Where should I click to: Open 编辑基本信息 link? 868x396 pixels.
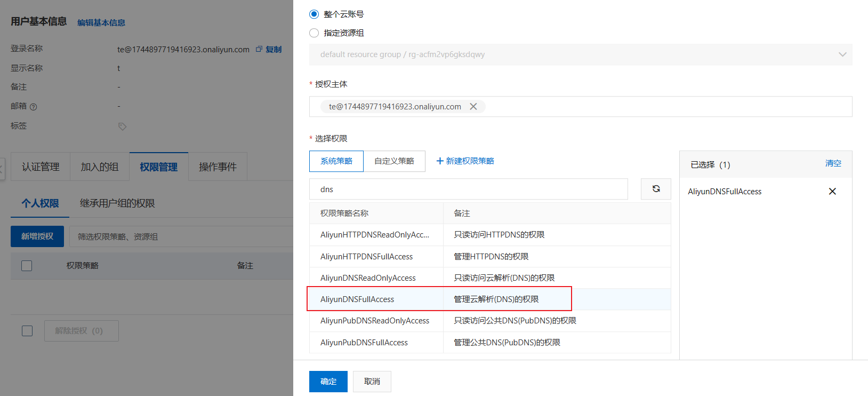point(101,22)
